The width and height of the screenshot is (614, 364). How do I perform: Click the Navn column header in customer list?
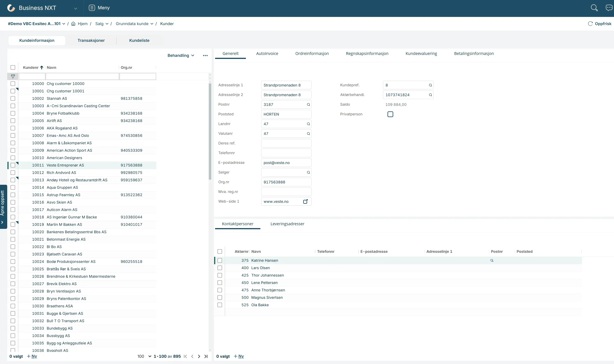point(52,67)
